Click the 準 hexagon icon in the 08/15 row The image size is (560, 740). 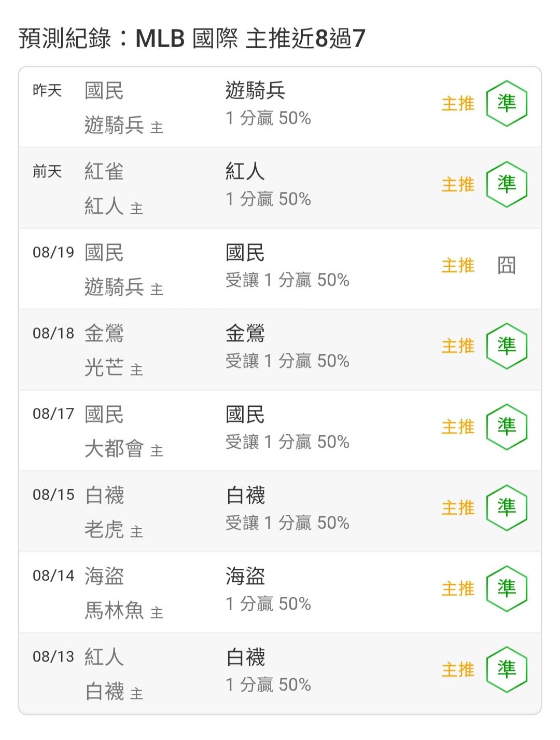pos(507,508)
